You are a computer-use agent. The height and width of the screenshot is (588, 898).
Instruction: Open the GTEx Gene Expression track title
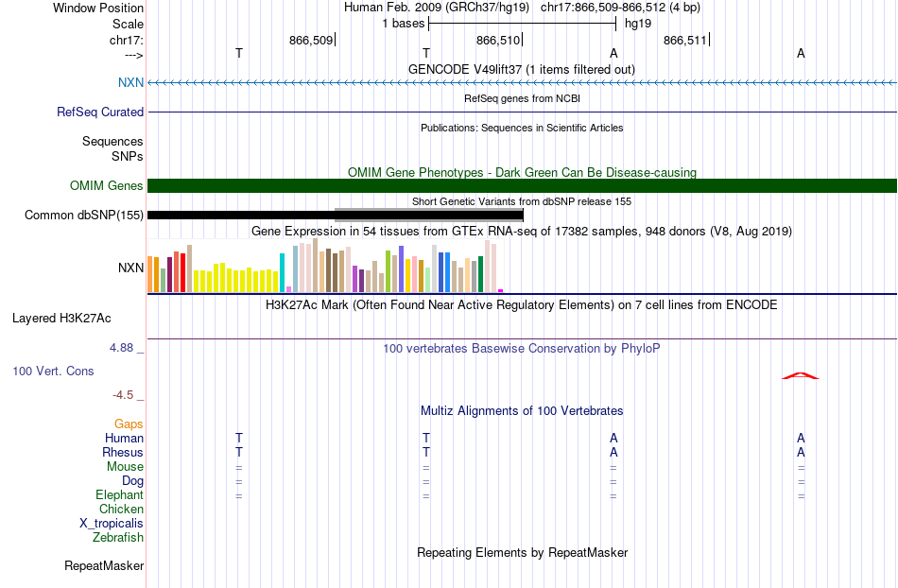522,232
